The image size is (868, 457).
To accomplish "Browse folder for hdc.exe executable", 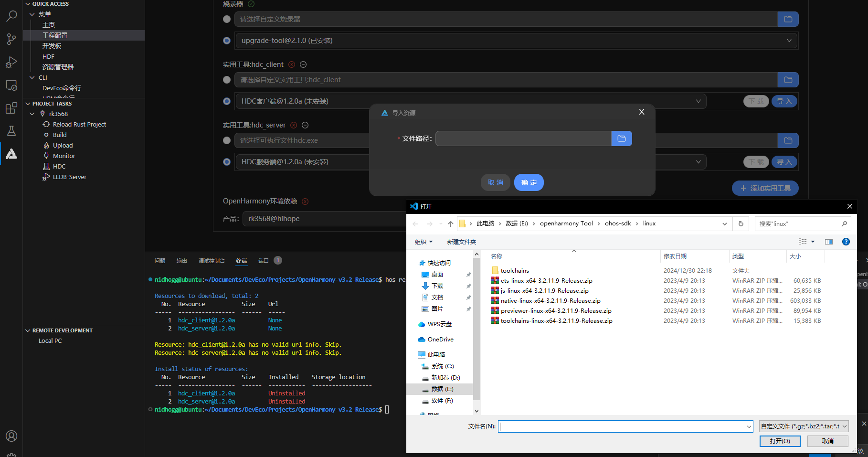I will (x=788, y=140).
